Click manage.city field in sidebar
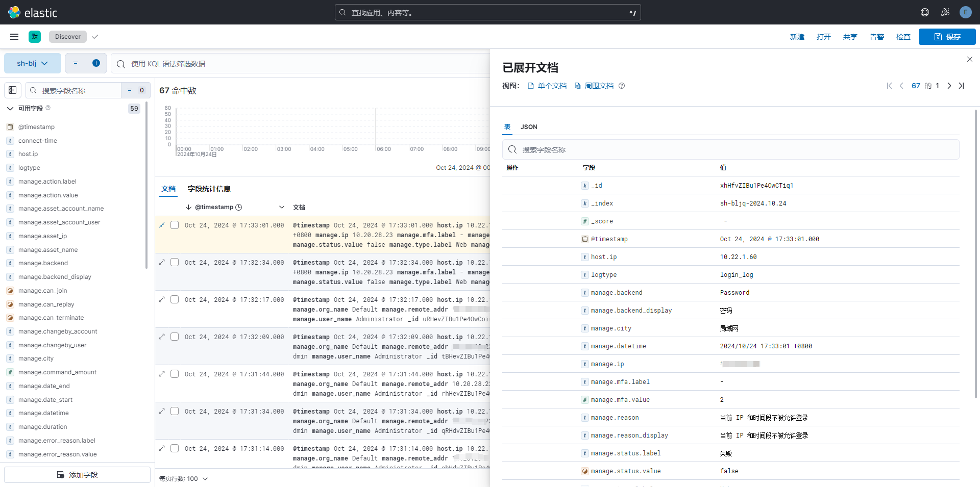Screen dimensions: 980x487 (x=36, y=358)
